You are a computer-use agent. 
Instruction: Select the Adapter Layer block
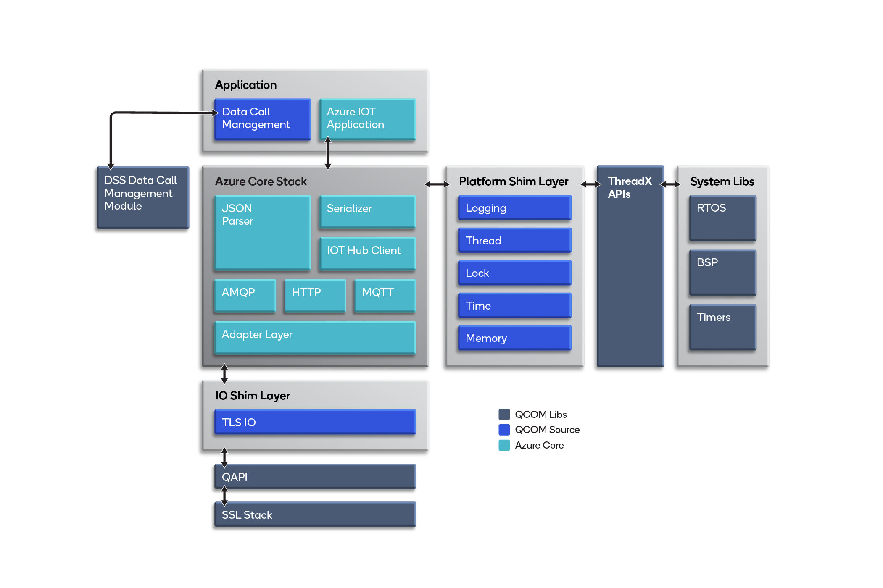tap(315, 338)
